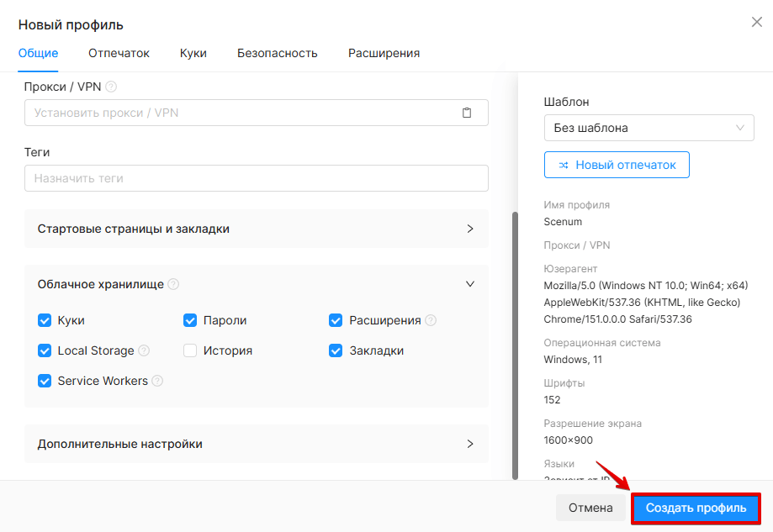Screen dimensions: 773x532
Task: Open the Proxy / VPN help tooltip icon
Action: coord(111,87)
